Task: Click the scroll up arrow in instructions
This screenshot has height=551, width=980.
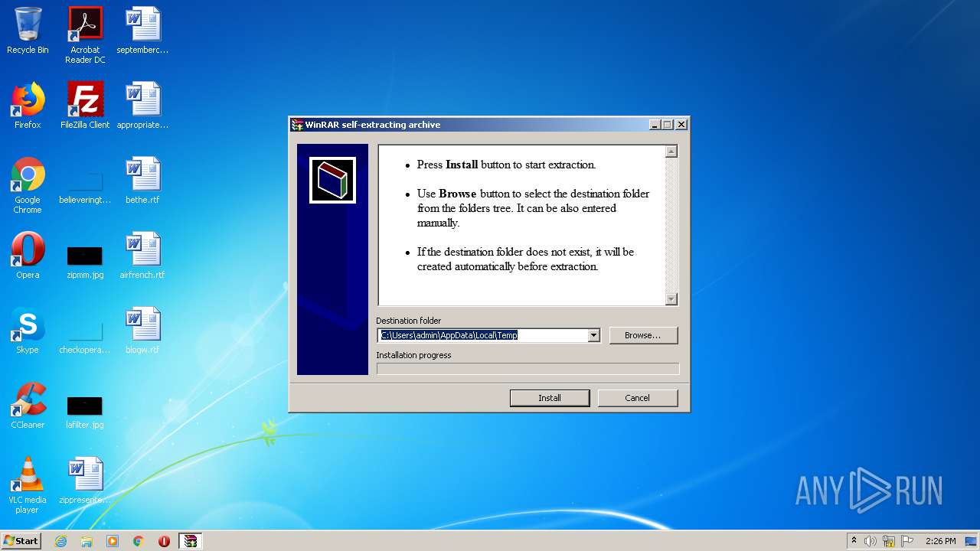Action: click(x=671, y=152)
